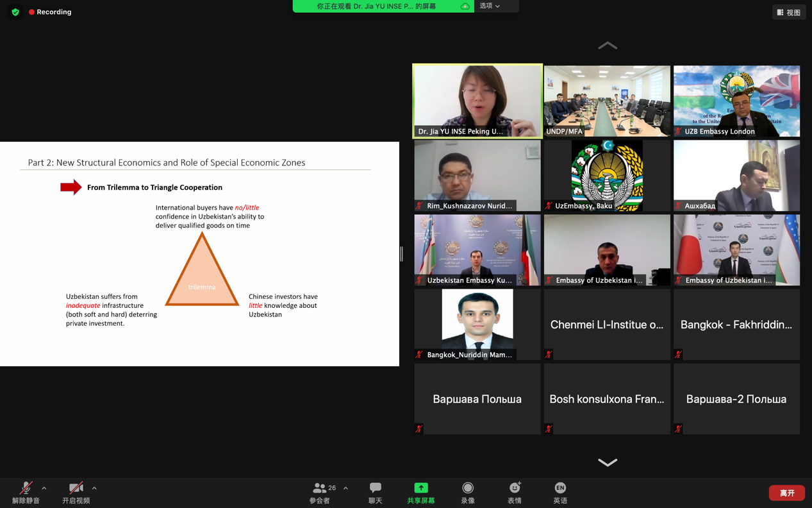
Task: Click the red arrow bullet on slide
Action: [71, 187]
